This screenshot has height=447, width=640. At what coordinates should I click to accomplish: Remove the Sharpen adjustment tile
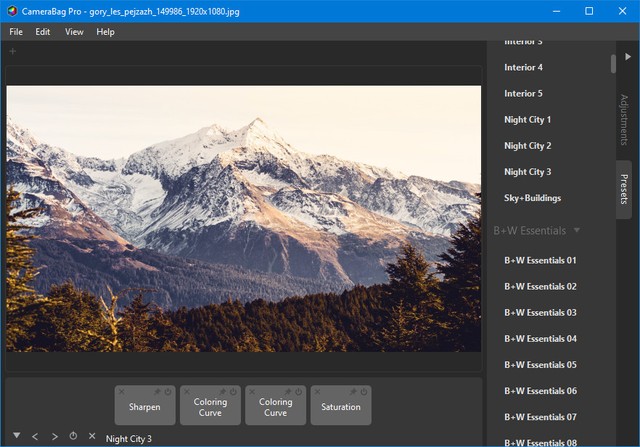[121, 391]
